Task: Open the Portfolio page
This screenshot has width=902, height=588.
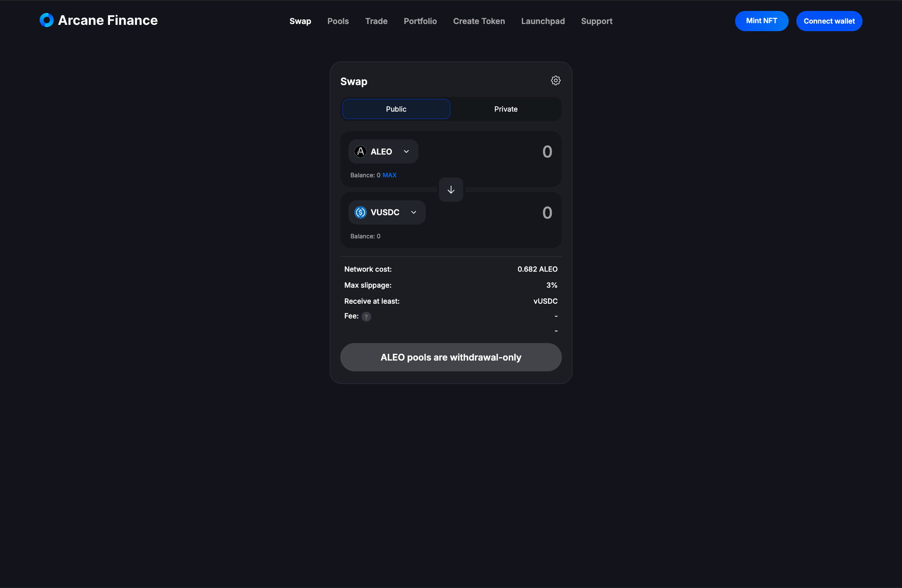Action: coord(420,21)
